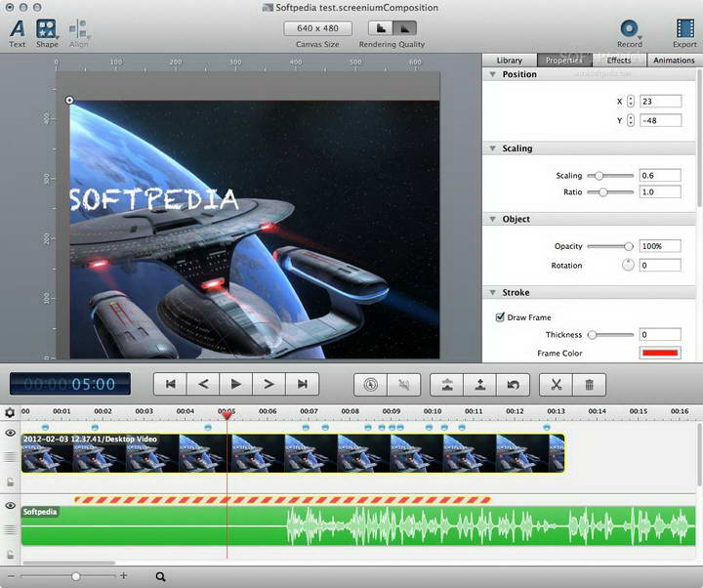This screenshot has width=703, height=588.
Task: Delete selection with the trash button
Action: tap(590, 385)
